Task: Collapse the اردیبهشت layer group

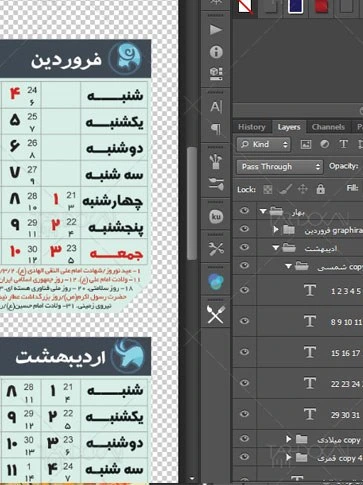Action: pos(276,248)
